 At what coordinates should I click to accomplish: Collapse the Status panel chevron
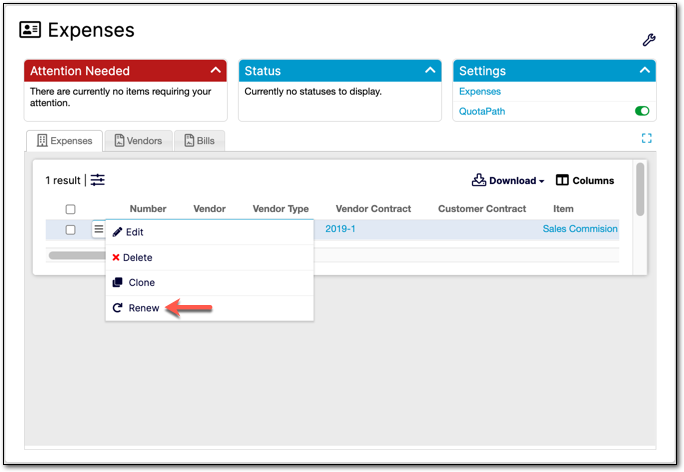click(x=430, y=70)
